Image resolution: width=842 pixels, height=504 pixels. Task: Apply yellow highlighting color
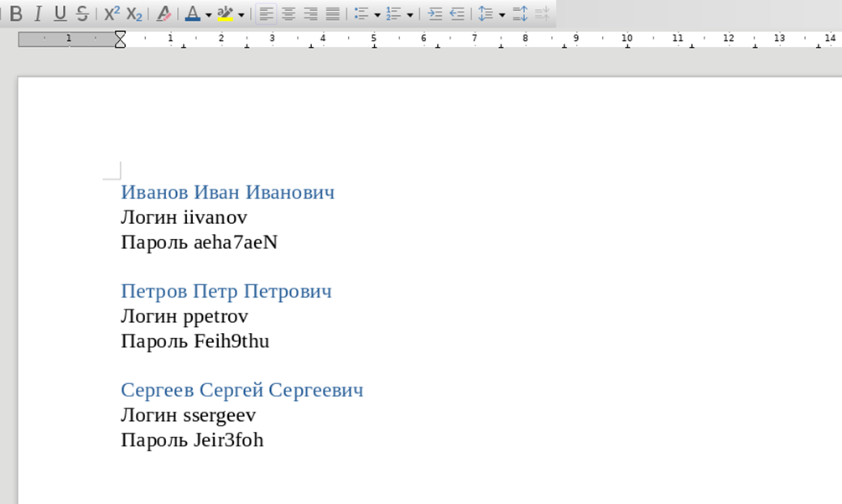coord(225,14)
